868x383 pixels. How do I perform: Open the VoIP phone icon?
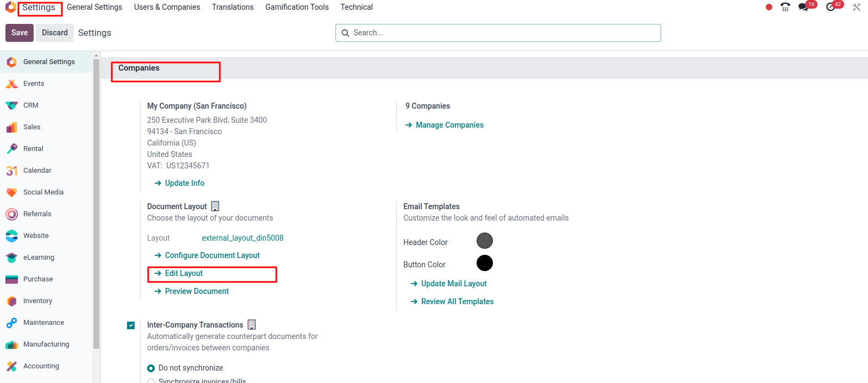[785, 7]
